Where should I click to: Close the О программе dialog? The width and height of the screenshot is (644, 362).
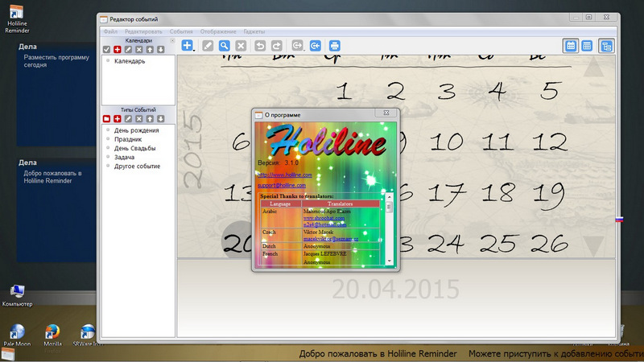pyautogui.click(x=386, y=113)
